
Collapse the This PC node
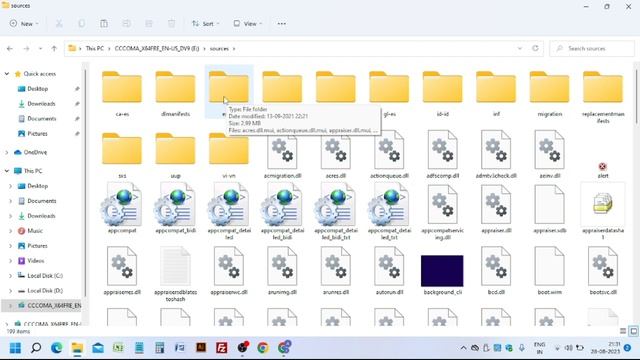click(x=7, y=171)
